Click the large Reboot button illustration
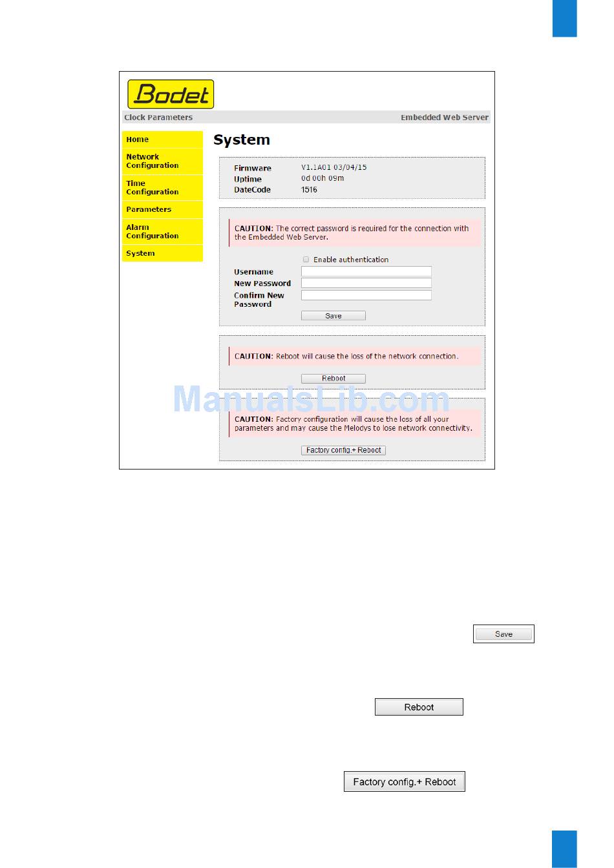 coord(419,707)
